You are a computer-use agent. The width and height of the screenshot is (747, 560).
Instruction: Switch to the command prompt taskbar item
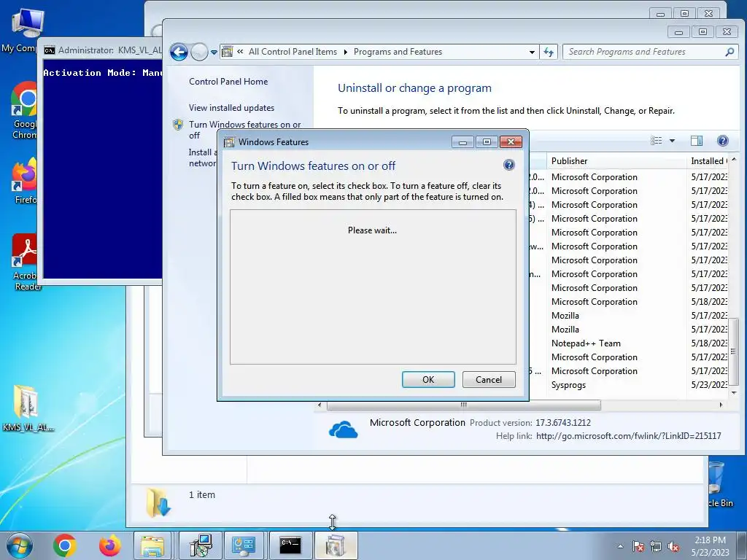coord(290,545)
